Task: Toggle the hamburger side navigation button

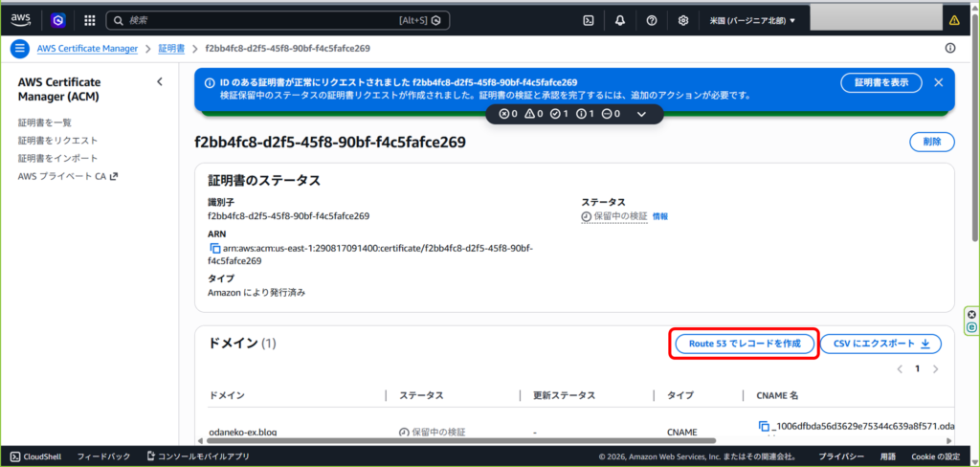Action: tap(20, 48)
